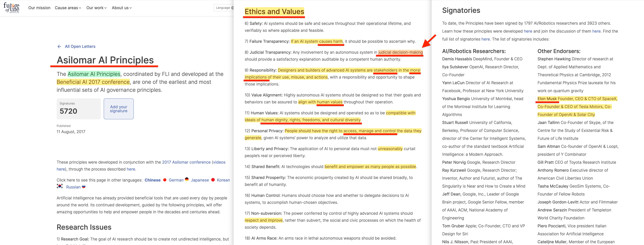Viewport: 644px width, 245px height.
Task: Click the highlighted name Elon Musk
Action: pyautogui.click(x=547, y=99)
